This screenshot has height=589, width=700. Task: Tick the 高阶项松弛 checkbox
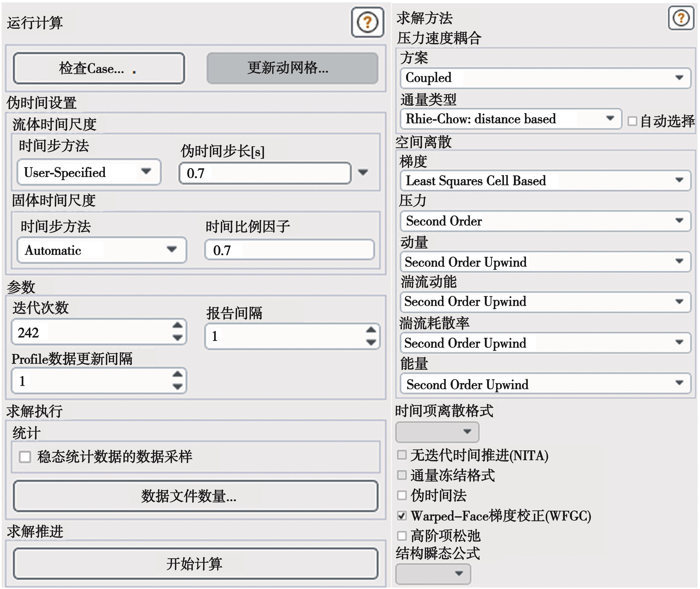(x=402, y=536)
